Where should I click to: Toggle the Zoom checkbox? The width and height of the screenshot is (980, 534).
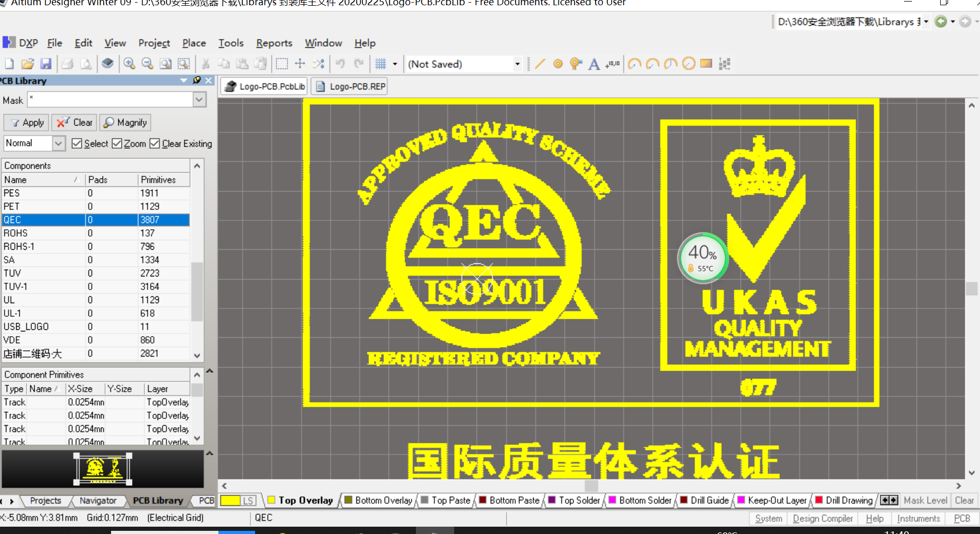pos(117,143)
